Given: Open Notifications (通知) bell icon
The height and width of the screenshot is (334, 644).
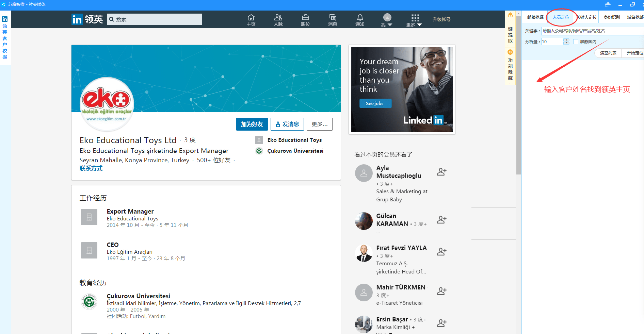Looking at the screenshot, I should (x=360, y=20).
